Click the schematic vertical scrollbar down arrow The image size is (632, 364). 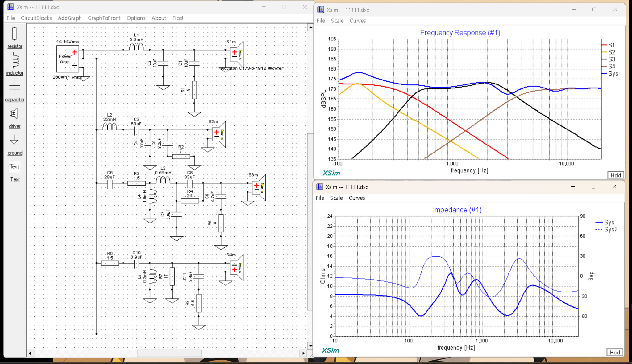[310, 346]
